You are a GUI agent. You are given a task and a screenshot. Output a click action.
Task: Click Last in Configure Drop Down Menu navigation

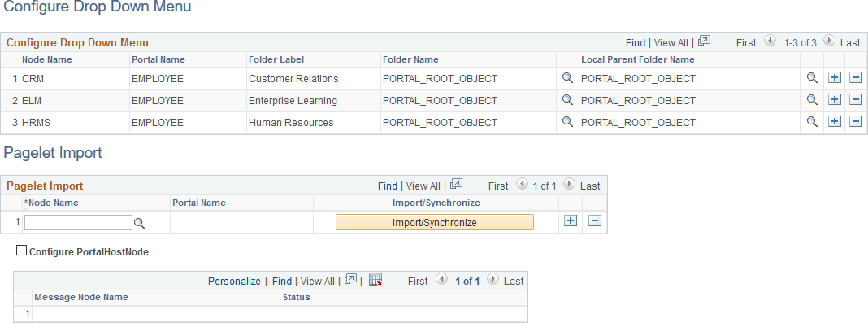[850, 42]
